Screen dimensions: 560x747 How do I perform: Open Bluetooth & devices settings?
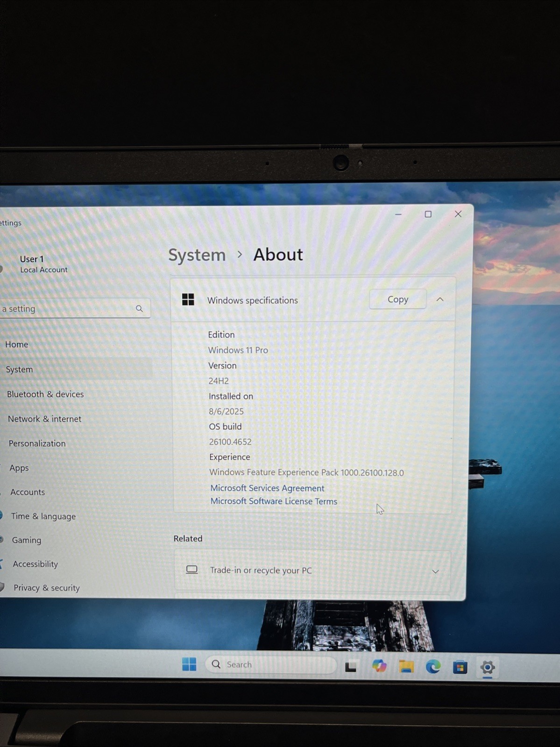click(45, 394)
